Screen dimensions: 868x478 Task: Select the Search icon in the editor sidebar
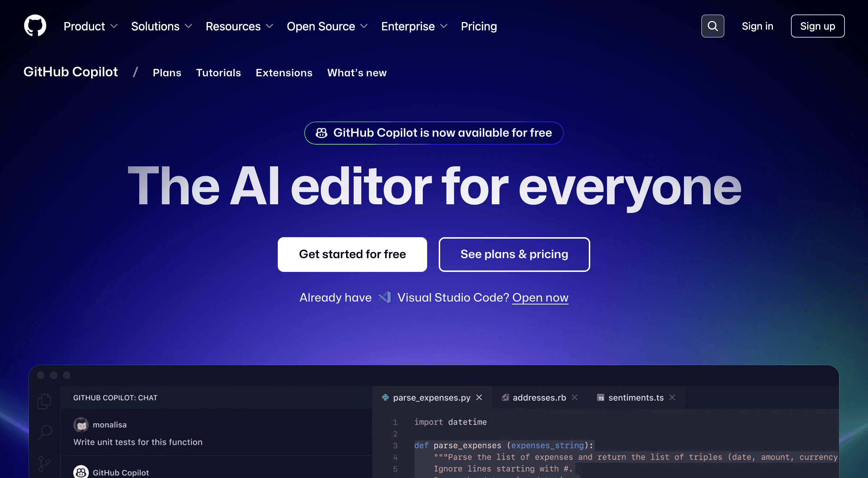pos(45,431)
